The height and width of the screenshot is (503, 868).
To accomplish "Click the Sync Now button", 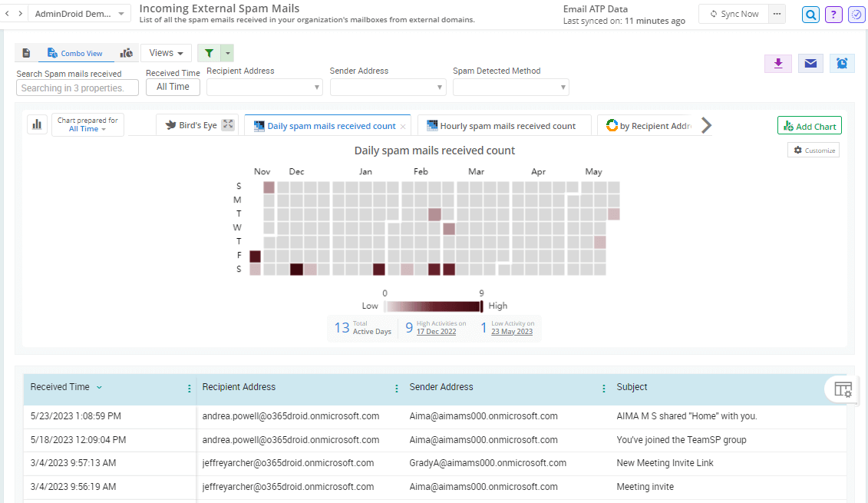I will coord(734,14).
